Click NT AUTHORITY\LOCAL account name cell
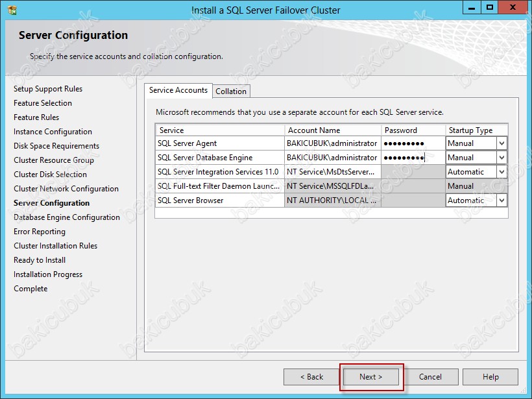 pos(332,200)
